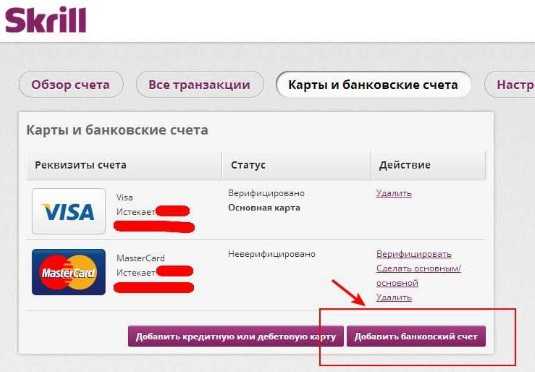Click the MasterCard card logo

point(69,272)
